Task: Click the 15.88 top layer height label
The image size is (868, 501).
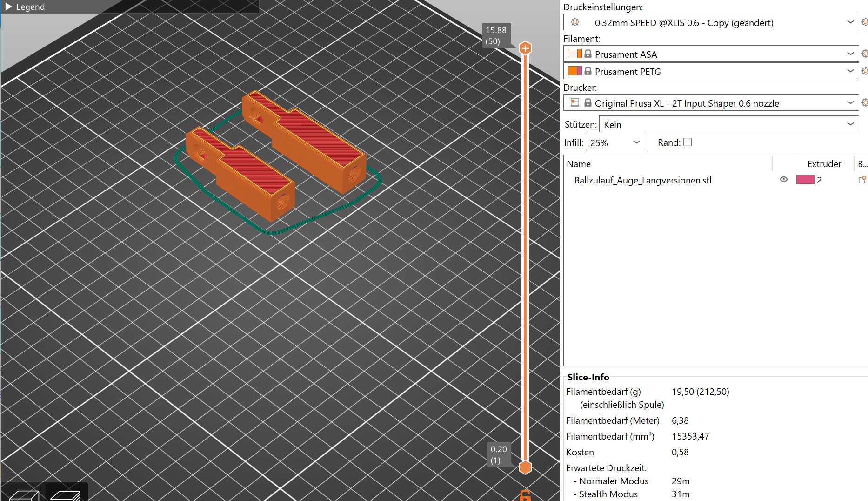Action: point(496,35)
